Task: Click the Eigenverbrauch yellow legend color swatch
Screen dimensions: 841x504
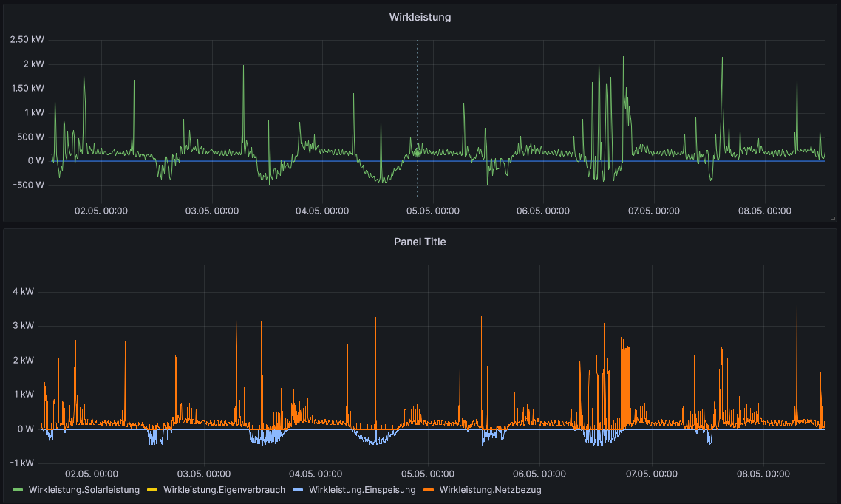Action: pyautogui.click(x=153, y=490)
